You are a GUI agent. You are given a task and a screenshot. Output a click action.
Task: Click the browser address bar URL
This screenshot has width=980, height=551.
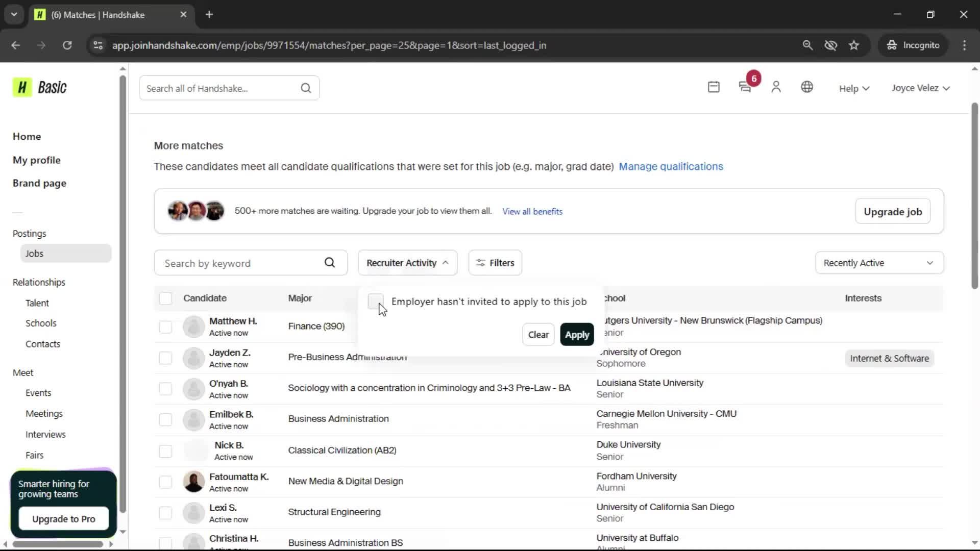coord(329,45)
